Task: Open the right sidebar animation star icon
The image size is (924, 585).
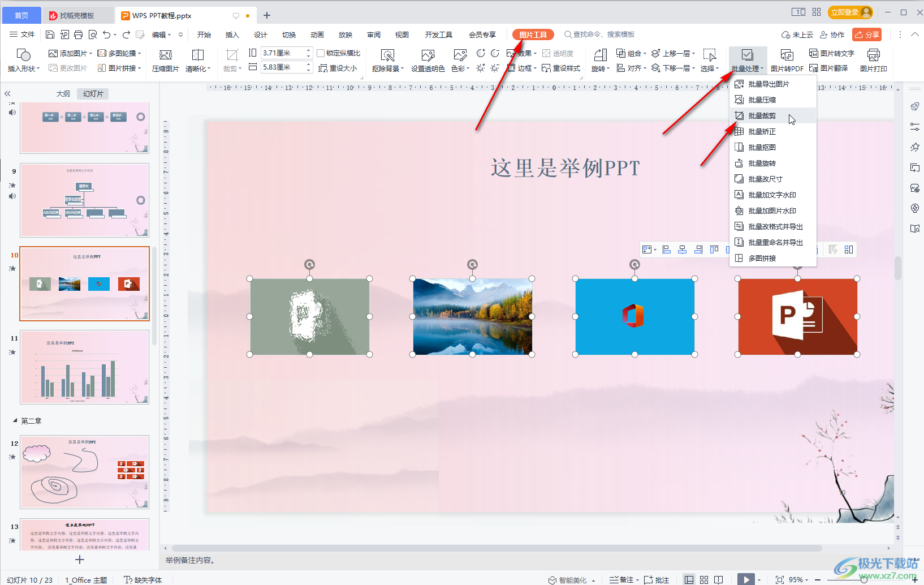Action: 915,147
